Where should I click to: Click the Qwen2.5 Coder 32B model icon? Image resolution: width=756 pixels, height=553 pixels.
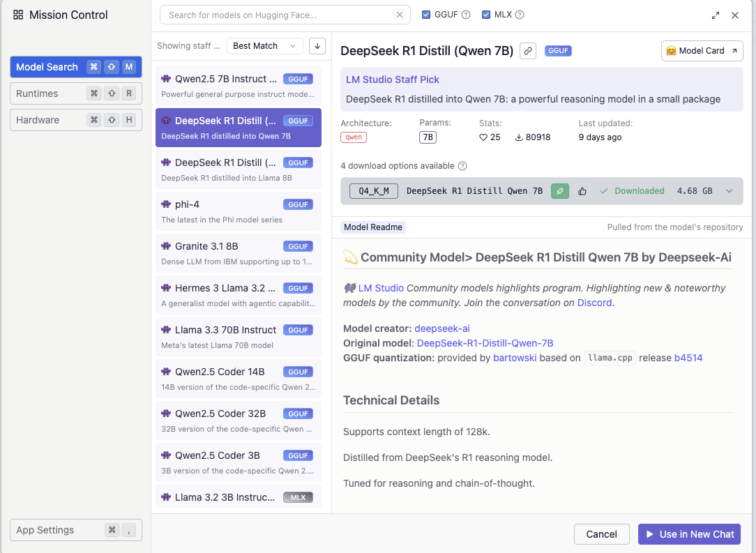[166, 414]
